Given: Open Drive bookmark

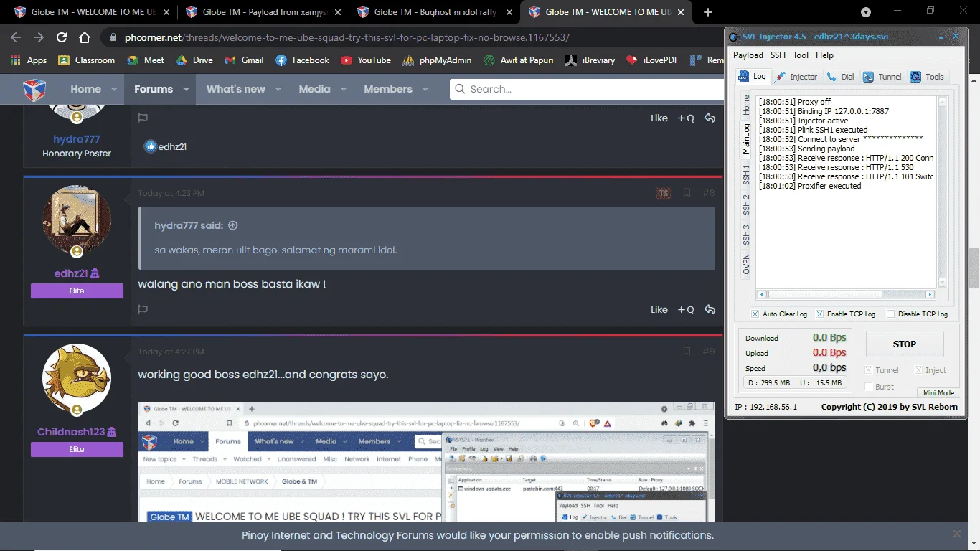Looking at the screenshot, I should [195, 60].
